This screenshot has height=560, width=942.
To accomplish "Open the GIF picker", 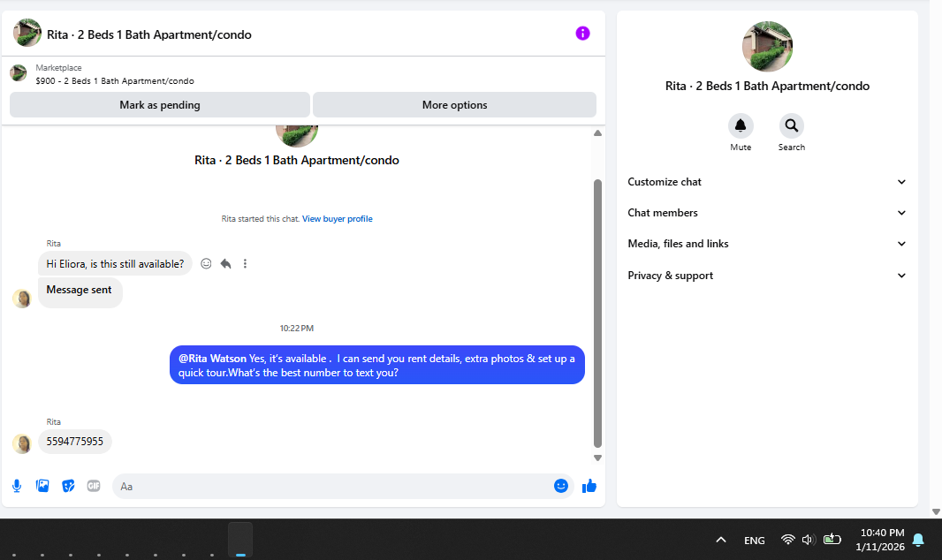I will click(x=94, y=486).
